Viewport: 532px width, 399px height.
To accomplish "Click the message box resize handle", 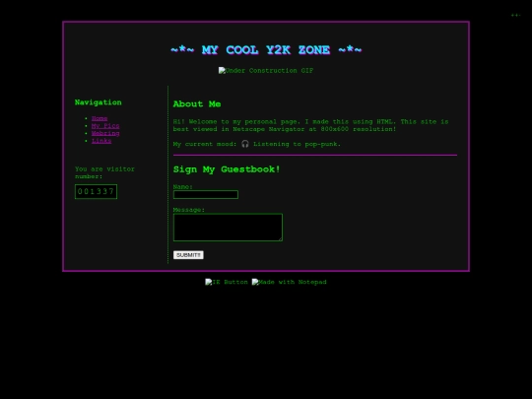I will (280, 239).
